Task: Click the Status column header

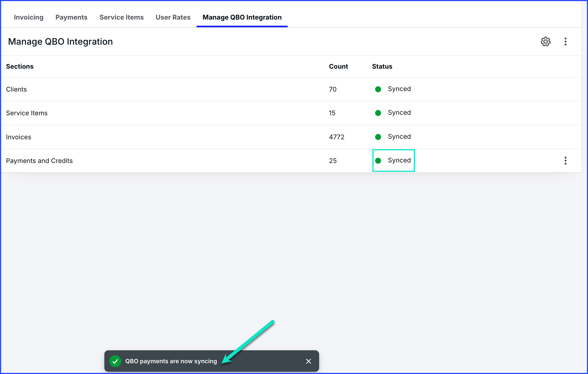Action: click(382, 66)
